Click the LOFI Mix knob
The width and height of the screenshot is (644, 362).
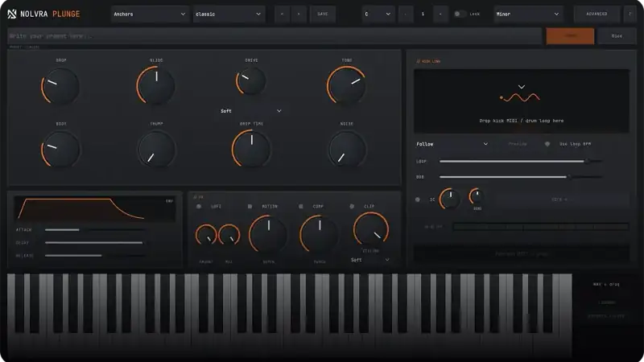pos(229,235)
